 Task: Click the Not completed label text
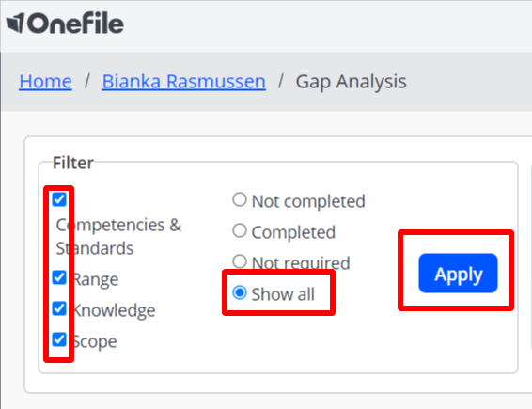[308, 201]
